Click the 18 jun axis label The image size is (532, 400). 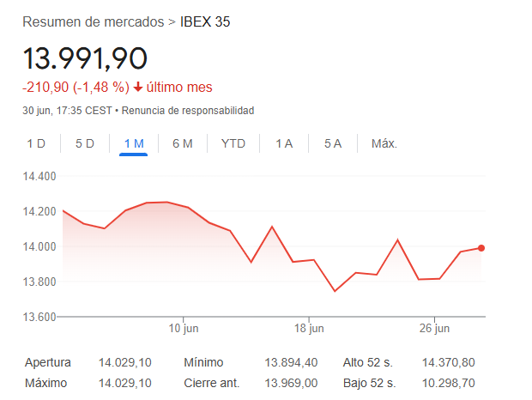point(309,329)
